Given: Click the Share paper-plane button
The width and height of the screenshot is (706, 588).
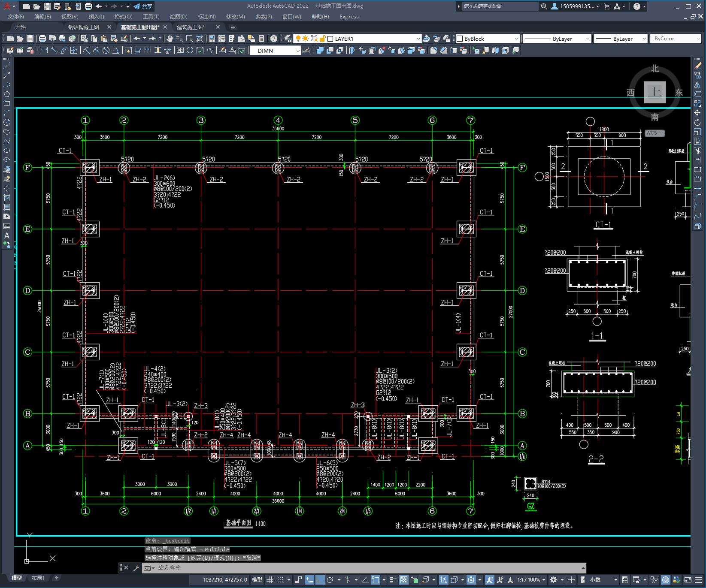Looking at the screenshot, I should pyautogui.click(x=143, y=6).
